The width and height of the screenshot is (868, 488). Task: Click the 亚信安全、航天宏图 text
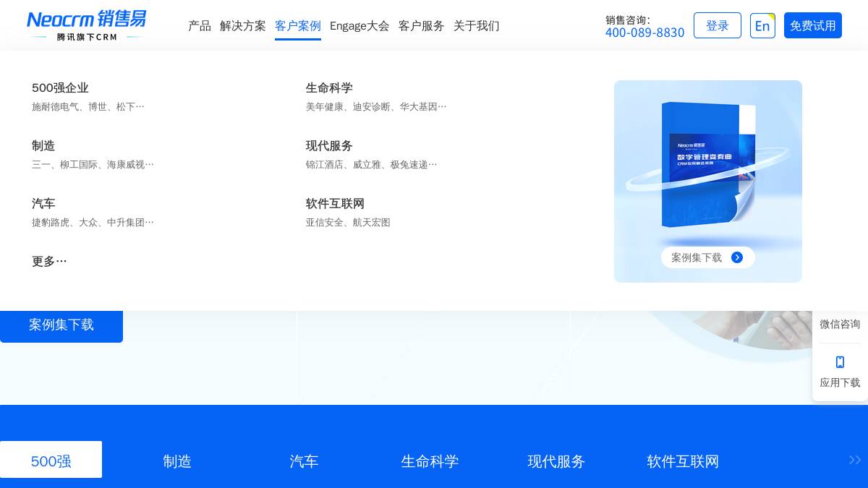pos(348,222)
